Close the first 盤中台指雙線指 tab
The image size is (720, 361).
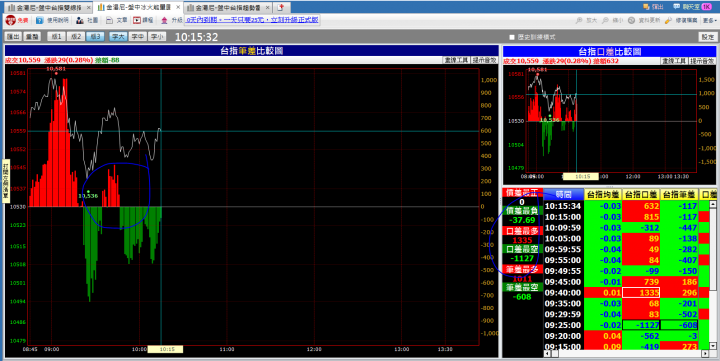[89, 8]
